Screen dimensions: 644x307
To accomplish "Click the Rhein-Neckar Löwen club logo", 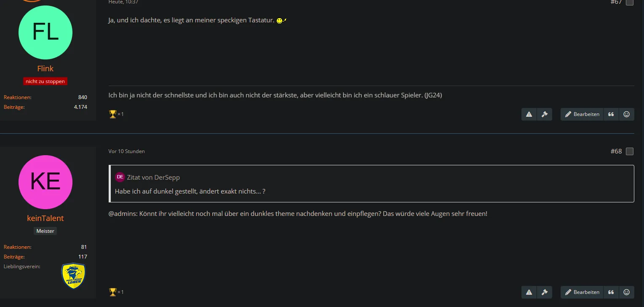I will 73,276.
